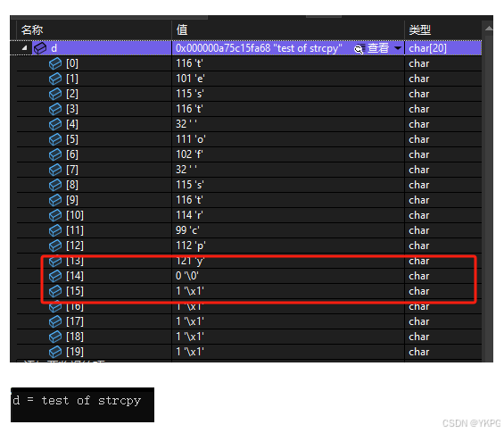
Task: Select the [6] element name
Action: (72, 154)
